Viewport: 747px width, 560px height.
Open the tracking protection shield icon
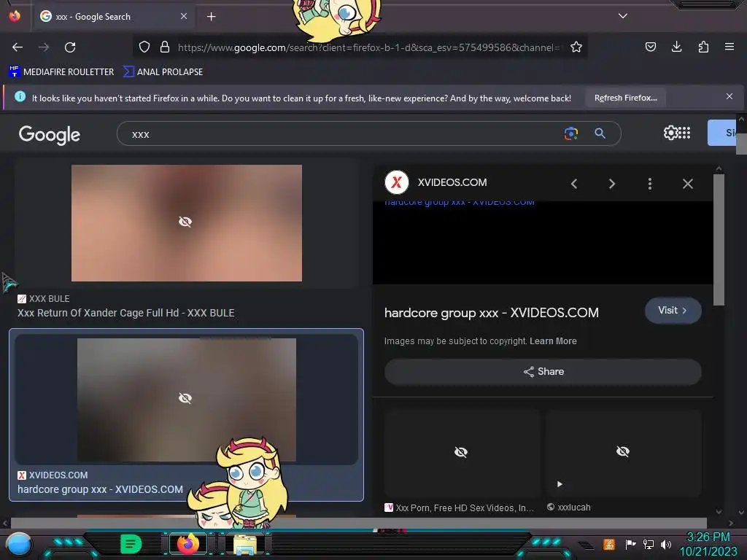[144, 47]
